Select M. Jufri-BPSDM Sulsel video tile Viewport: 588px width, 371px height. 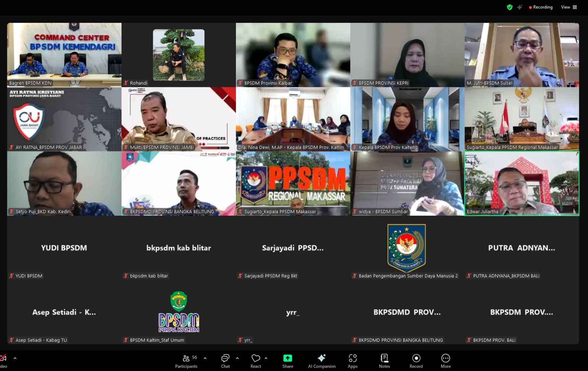[522, 55]
